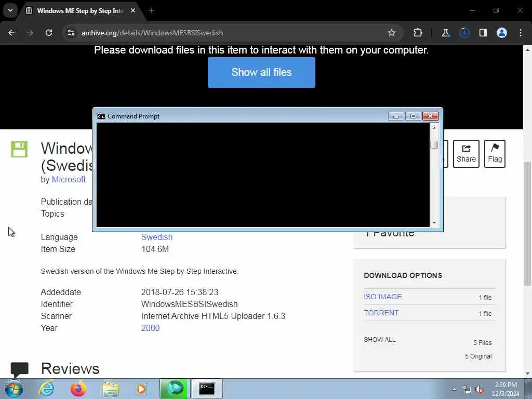Download the ISO IMAGE option
This screenshot has width=532, height=399.
[383, 297]
